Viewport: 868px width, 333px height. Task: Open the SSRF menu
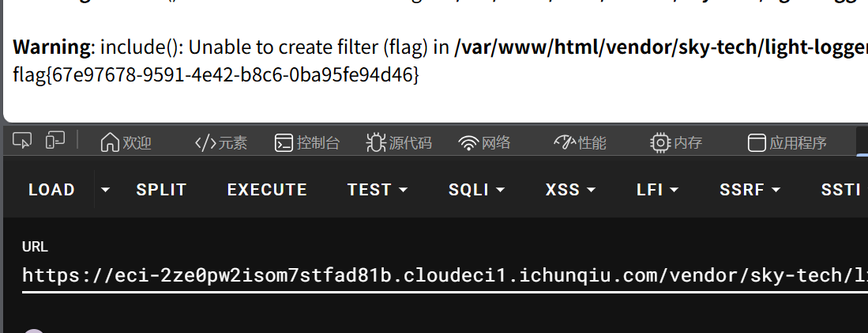[x=750, y=190]
